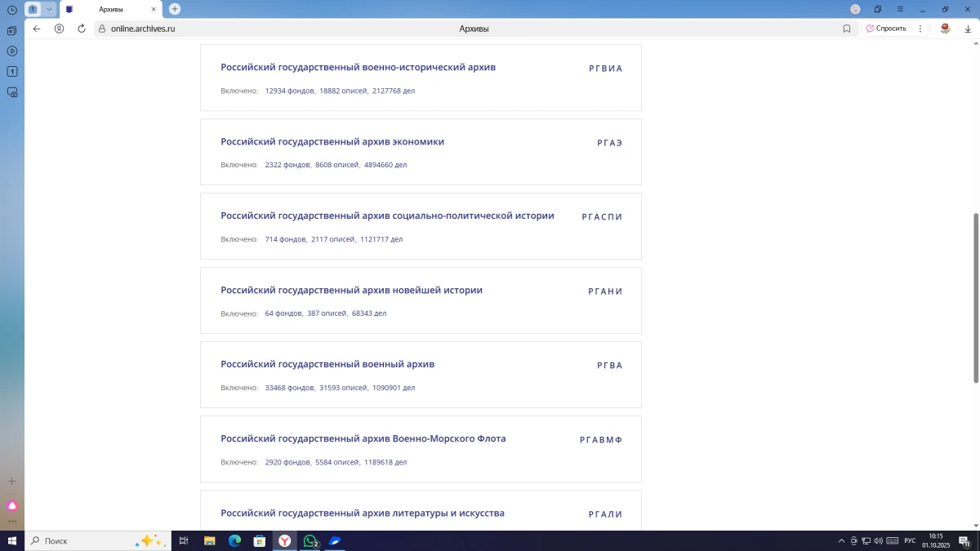Open the three-dot menu beside Спросить
The height and width of the screenshot is (551, 980).
[x=920, y=29]
